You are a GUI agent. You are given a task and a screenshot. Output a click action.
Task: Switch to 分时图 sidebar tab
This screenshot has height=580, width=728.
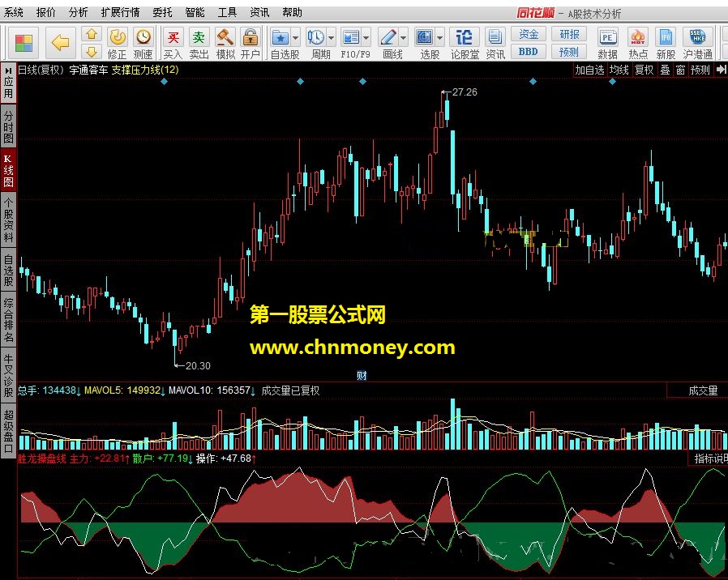[x=8, y=126]
